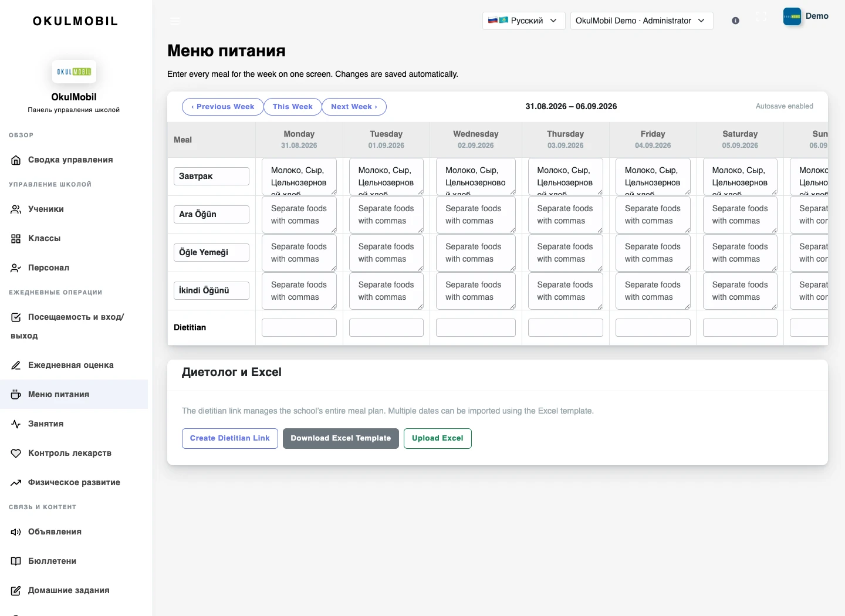The width and height of the screenshot is (845, 616).
Task: Click the Меню питания coffee cup icon
Action: pyautogui.click(x=16, y=395)
